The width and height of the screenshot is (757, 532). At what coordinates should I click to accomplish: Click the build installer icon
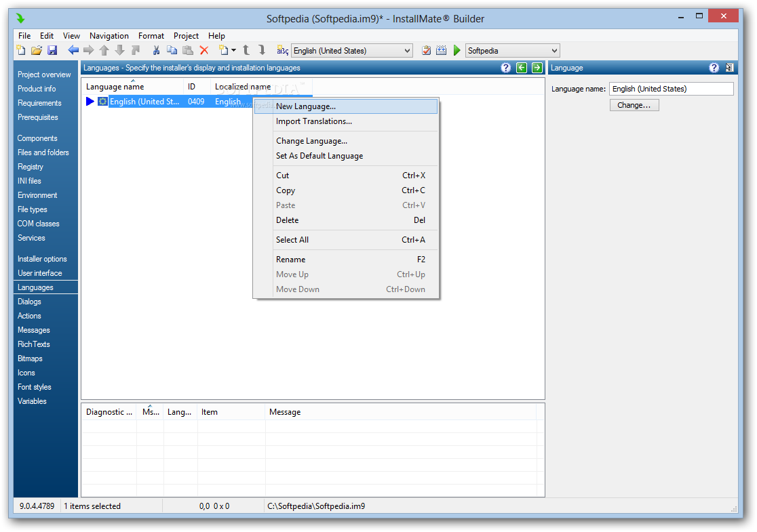pos(442,50)
